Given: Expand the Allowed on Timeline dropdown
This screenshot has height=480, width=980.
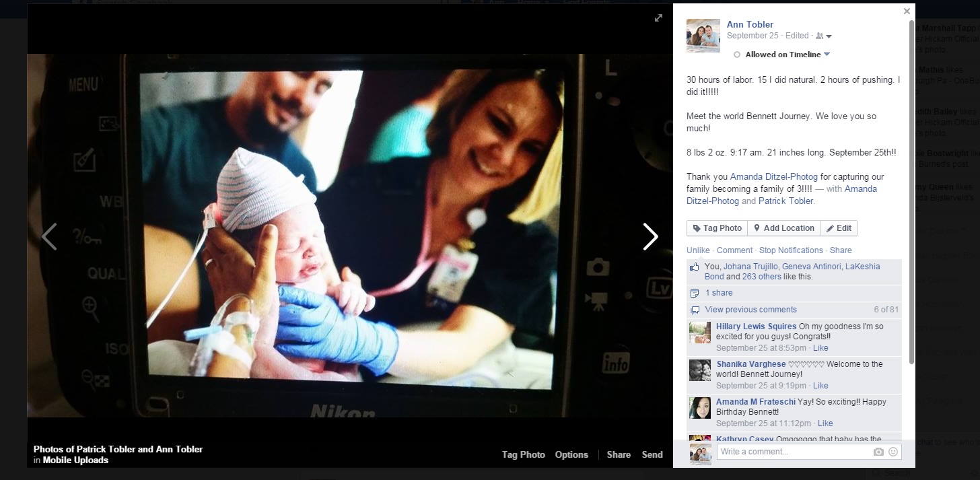Looking at the screenshot, I should 827,55.
